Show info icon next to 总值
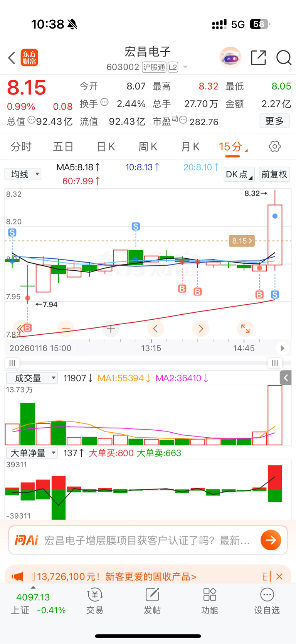Viewport: 296px width, 644px height. point(32,120)
